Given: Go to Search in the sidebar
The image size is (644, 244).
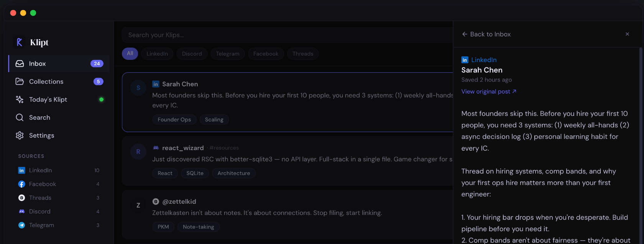Looking at the screenshot, I should 59,117.
